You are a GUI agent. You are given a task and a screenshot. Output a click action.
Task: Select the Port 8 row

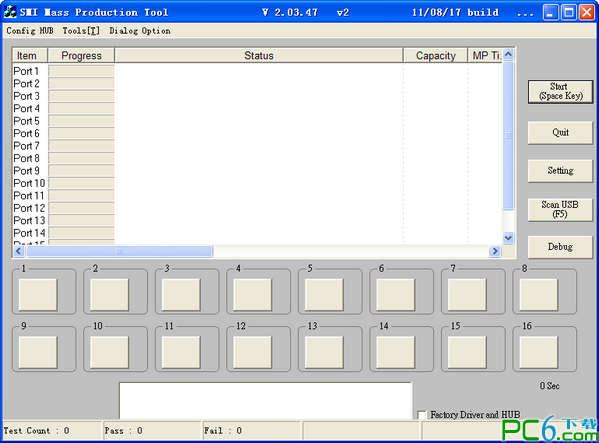click(x=257, y=158)
